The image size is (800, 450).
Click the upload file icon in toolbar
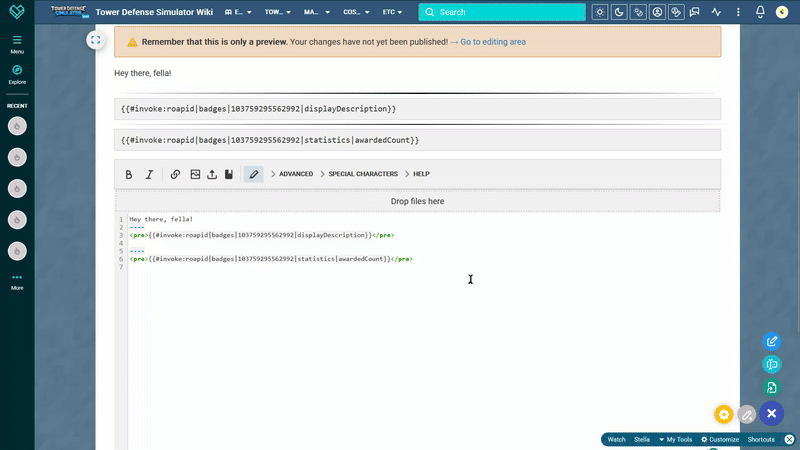[212, 174]
